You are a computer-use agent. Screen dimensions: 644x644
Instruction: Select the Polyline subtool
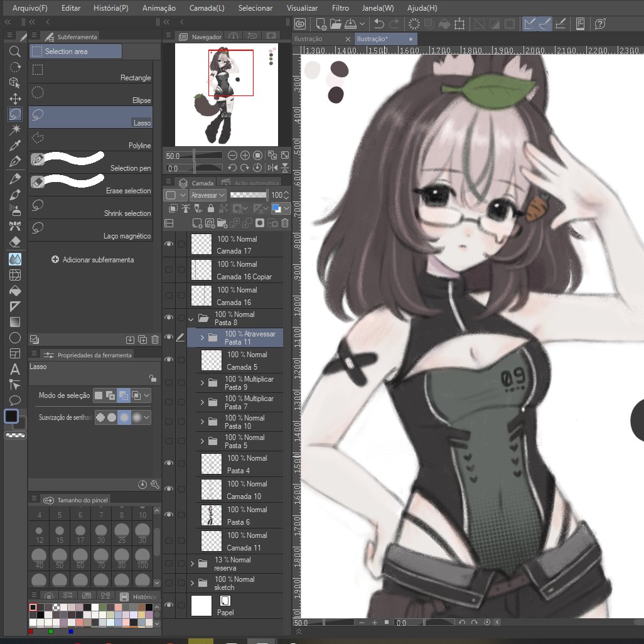91,140
